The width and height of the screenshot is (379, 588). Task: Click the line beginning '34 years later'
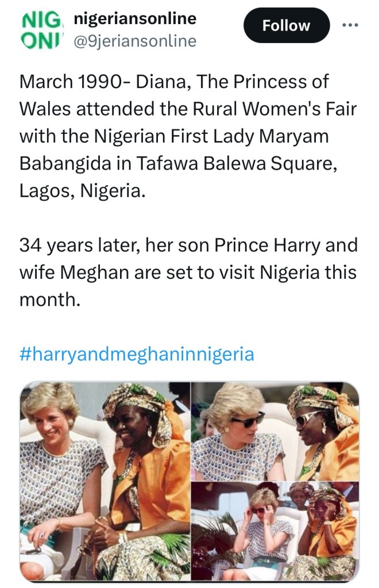[x=188, y=245]
